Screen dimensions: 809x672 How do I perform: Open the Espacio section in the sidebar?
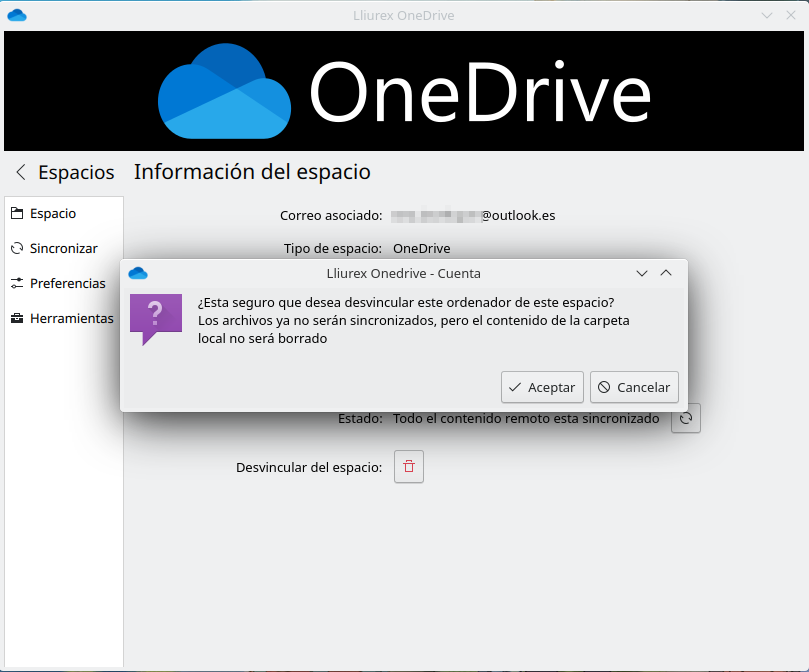pyautogui.click(x=52, y=214)
